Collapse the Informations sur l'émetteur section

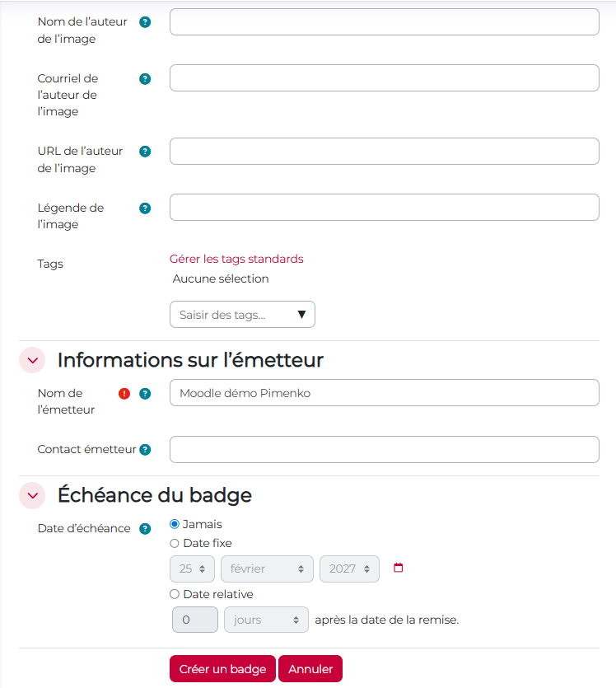pos(32,360)
